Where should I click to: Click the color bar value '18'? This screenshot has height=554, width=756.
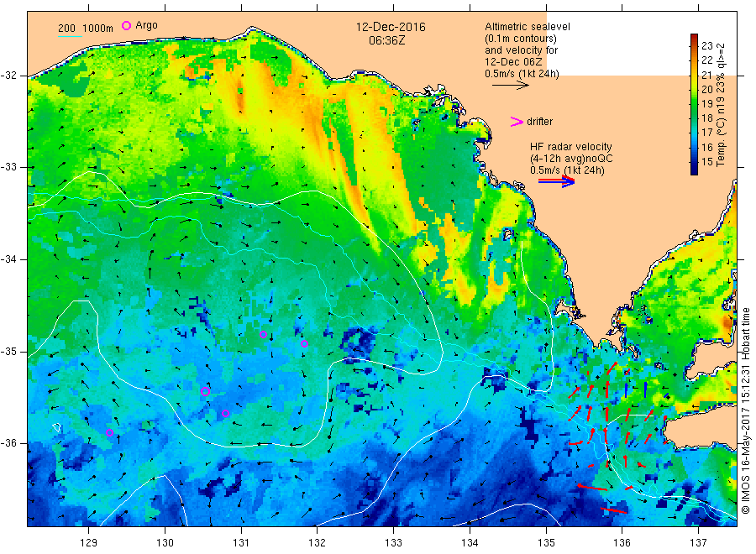coord(706,118)
